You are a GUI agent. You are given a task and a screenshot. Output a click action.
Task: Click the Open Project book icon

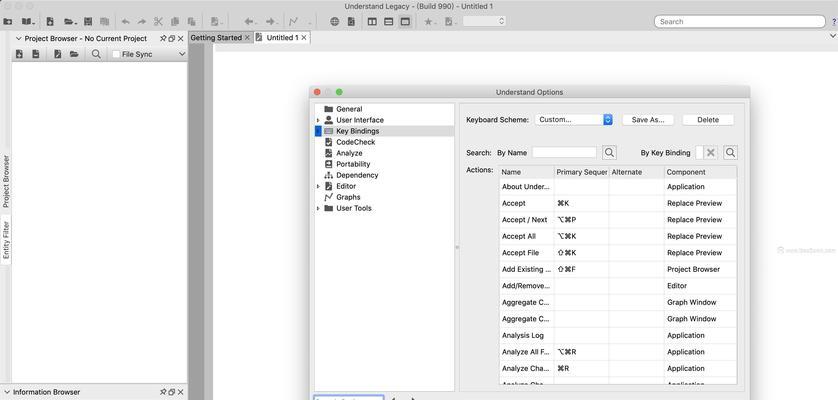27,22
